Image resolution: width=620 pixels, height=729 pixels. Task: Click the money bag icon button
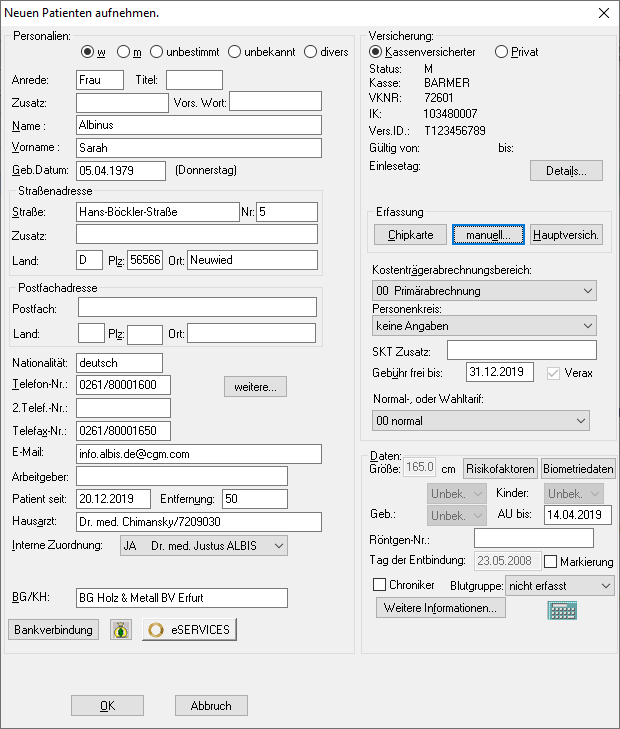click(121, 630)
